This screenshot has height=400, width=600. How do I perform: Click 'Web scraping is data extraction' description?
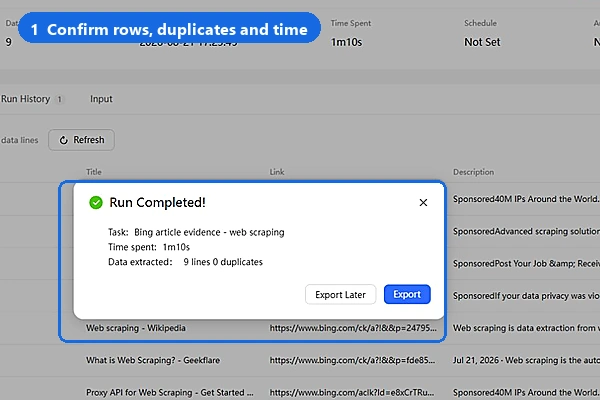526,328
